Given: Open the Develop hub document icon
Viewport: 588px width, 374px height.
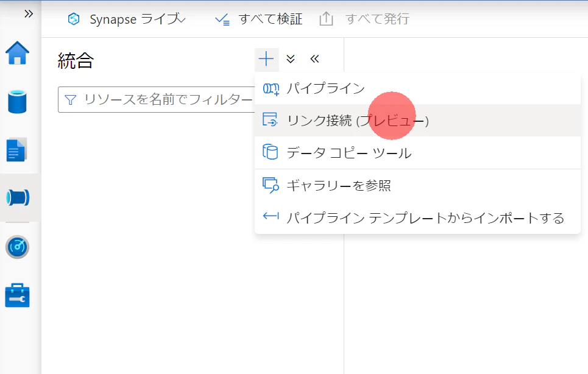Looking at the screenshot, I should pos(17,149).
